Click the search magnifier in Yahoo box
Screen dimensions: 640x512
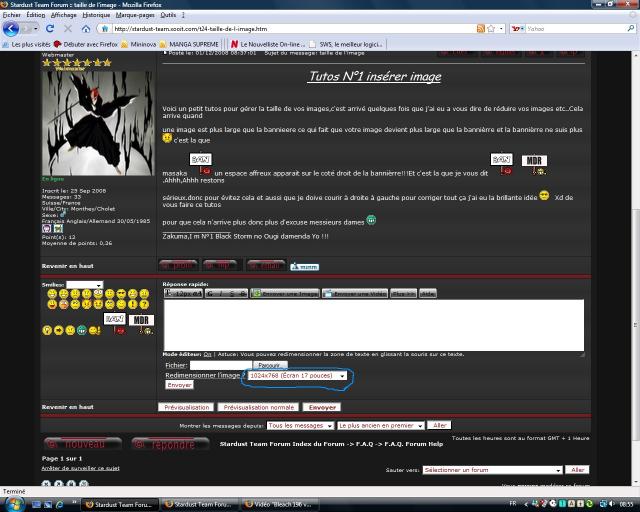tap(631, 29)
